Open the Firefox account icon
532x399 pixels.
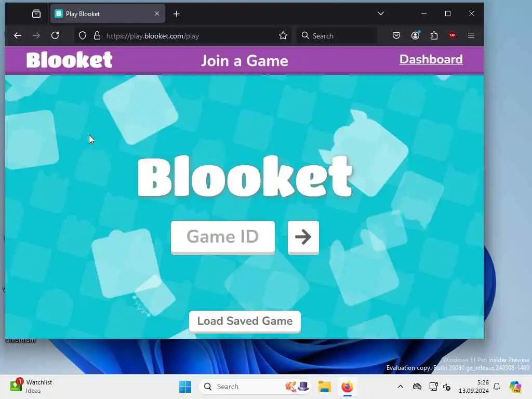click(x=415, y=36)
